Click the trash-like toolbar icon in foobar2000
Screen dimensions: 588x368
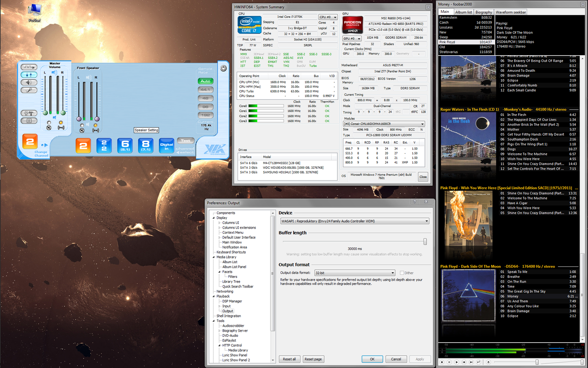tap(488, 362)
